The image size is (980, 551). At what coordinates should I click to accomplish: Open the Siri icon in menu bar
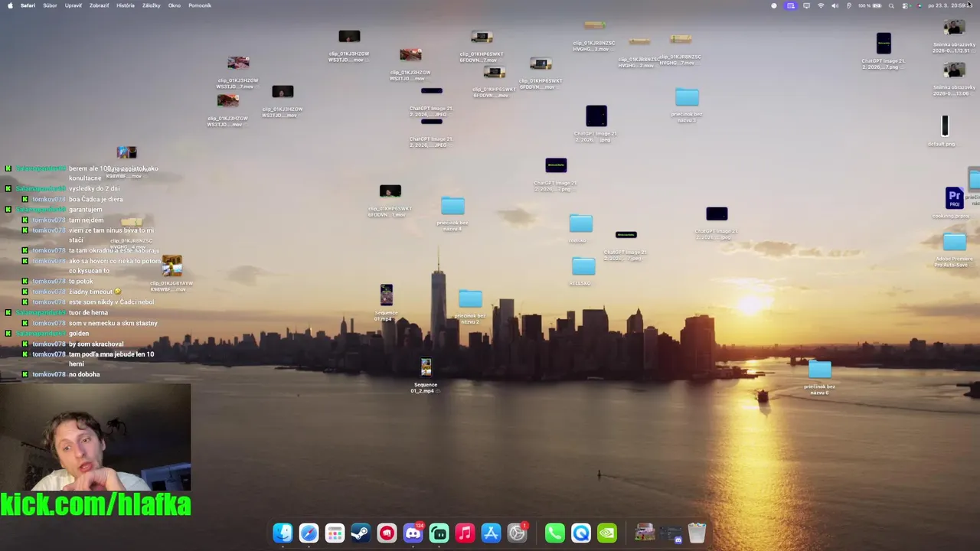click(x=920, y=5)
